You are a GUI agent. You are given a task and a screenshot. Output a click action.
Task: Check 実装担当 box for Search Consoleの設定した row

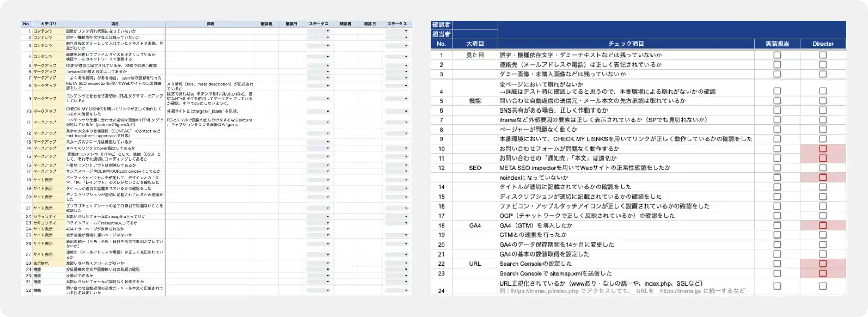777,264
